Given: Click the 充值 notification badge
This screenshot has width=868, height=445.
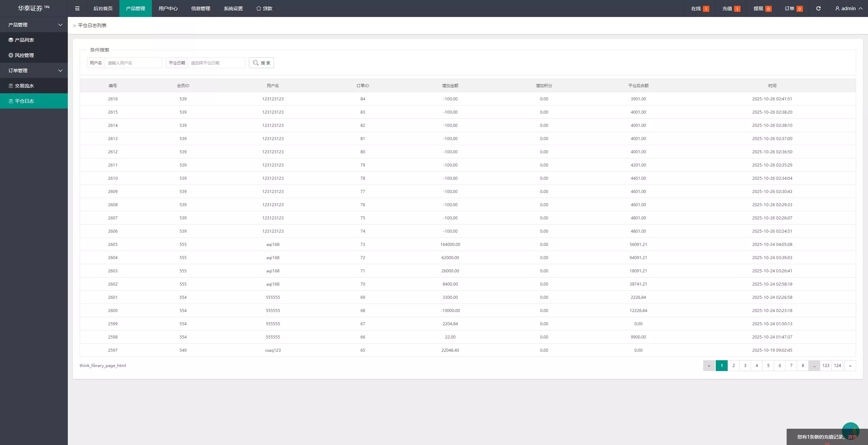Looking at the screenshot, I should click(737, 9).
